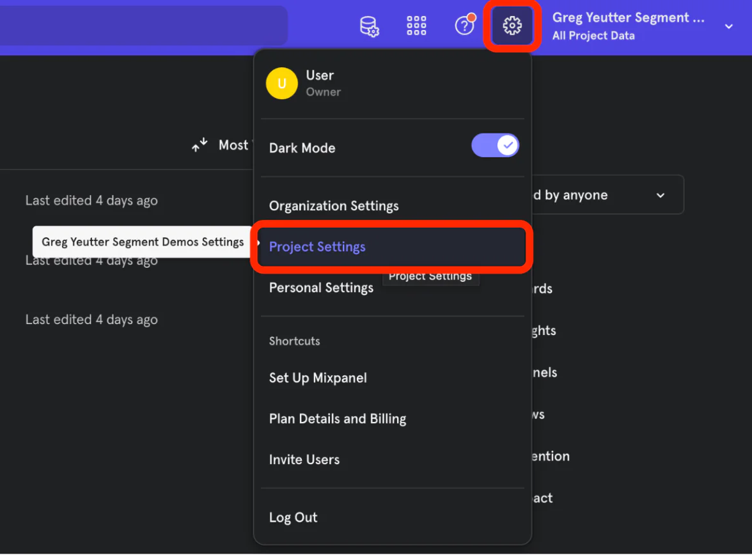The image size is (752, 560).
Task: Click the help question mark icon
Action: pyautogui.click(x=464, y=26)
